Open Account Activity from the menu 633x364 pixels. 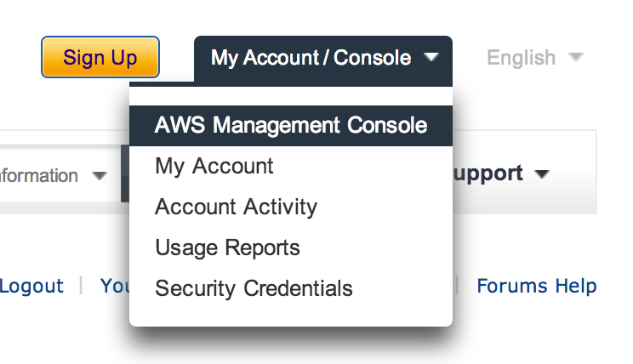236,207
